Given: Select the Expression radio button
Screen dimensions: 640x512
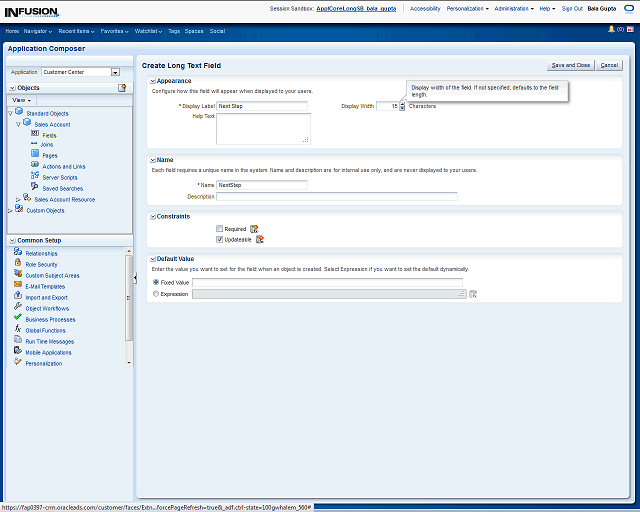Looking at the screenshot, I should (x=155, y=294).
